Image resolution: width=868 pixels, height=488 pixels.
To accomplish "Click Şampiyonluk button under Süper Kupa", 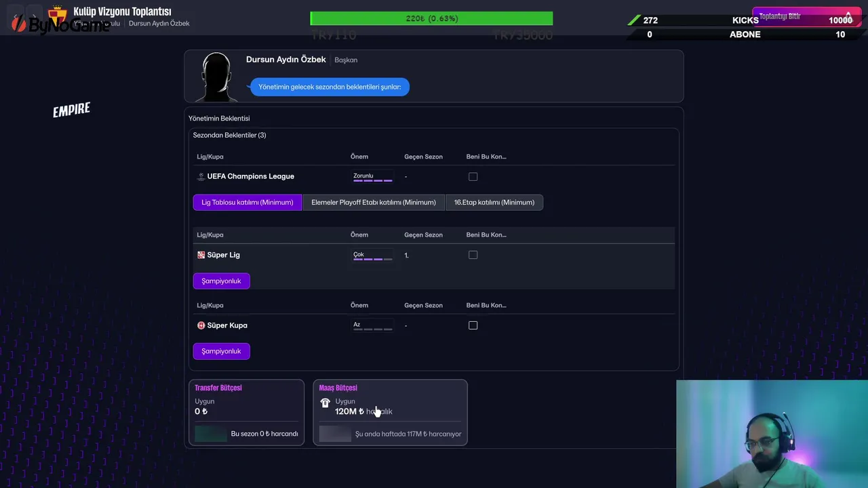I will (x=221, y=351).
